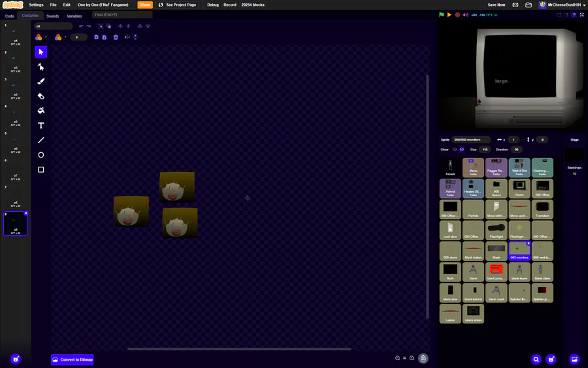
Task: Open the Cleaning folder
Action: [x=542, y=167]
